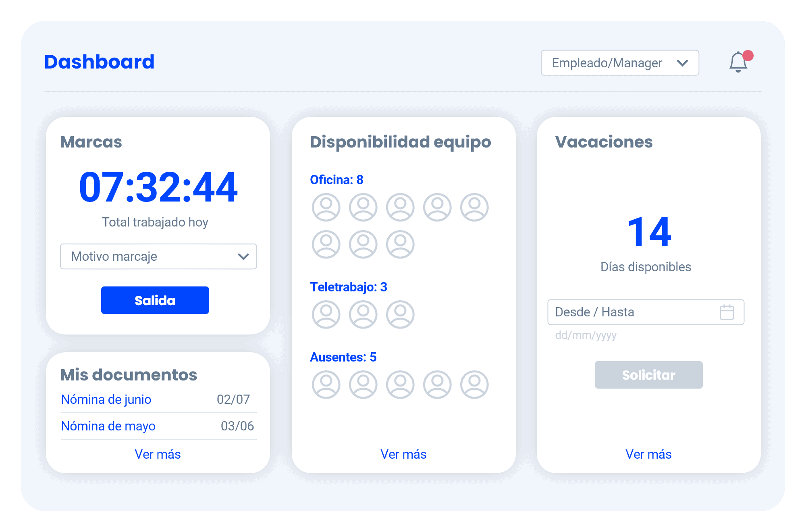This screenshot has height=532, width=806.
Task: Click the first avatar under Ausentes
Action: coord(326,385)
